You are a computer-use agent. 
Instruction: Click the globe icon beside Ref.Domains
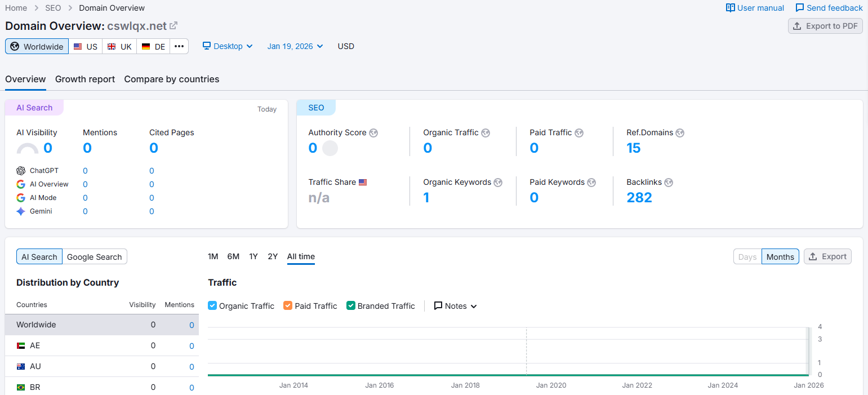tap(680, 133)
